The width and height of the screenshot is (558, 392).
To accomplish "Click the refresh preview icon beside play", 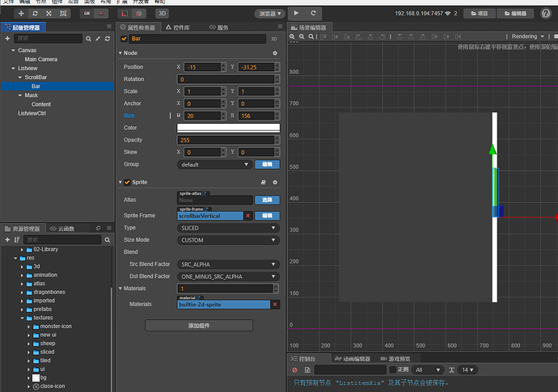I will [314, 14].
